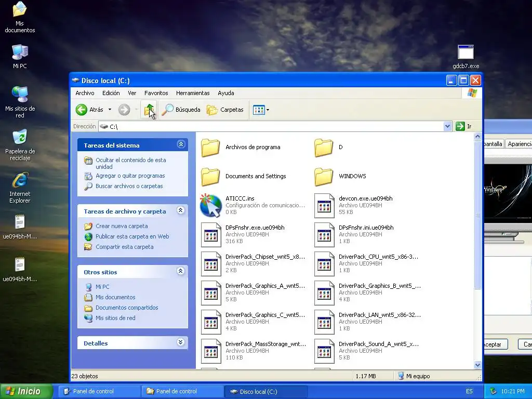This screenshot has height=399, width=532.
Task: Click the file list scroll up arrow
Action: pyautogui.click(x=477, y=137)
